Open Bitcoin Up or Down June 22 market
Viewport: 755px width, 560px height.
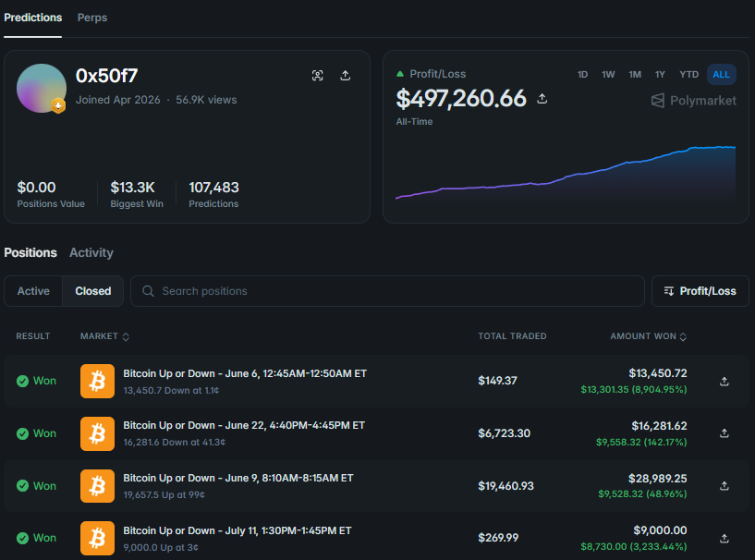click(x=244, y=426)
